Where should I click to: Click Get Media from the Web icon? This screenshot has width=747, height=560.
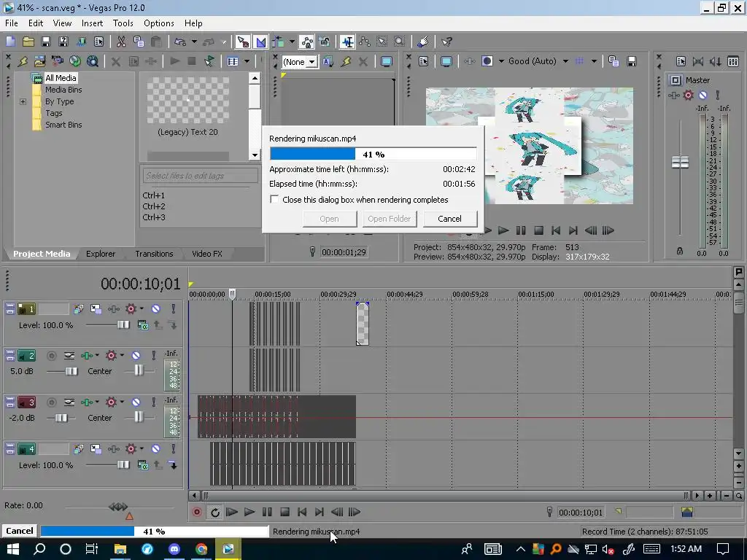(93, 61)
